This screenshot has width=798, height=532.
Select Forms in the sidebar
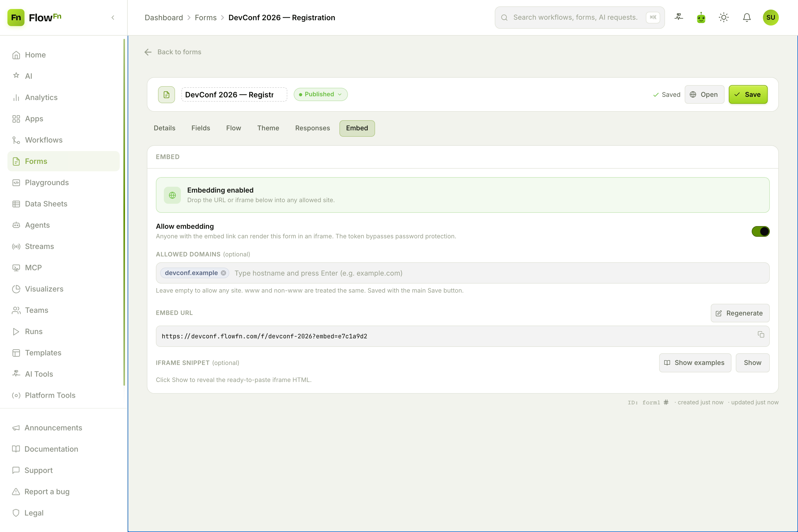click(64, 161)
